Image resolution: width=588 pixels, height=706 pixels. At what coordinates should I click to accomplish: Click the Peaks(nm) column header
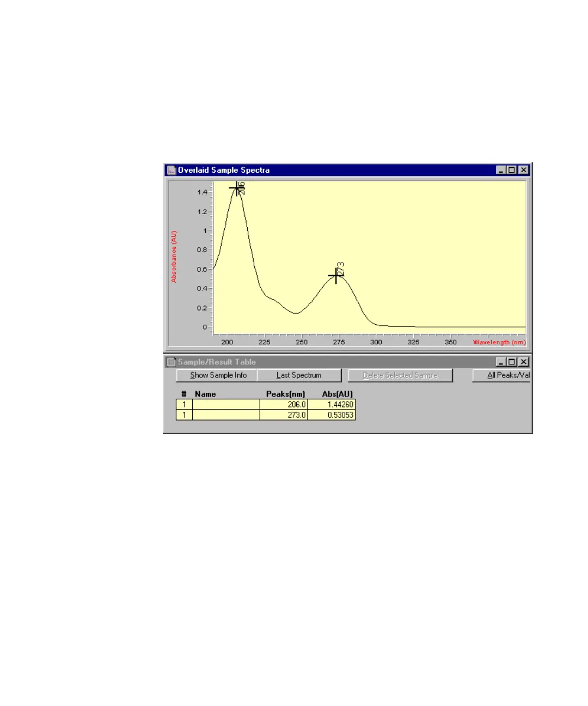285,394
